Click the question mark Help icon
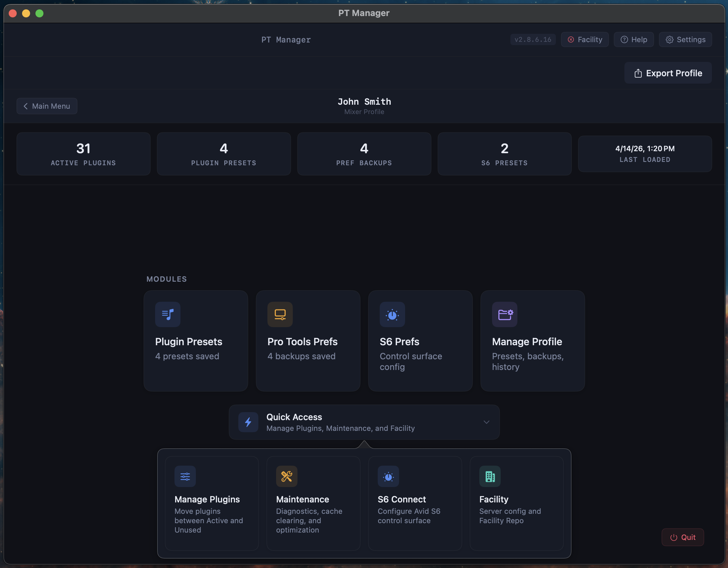 624,39
